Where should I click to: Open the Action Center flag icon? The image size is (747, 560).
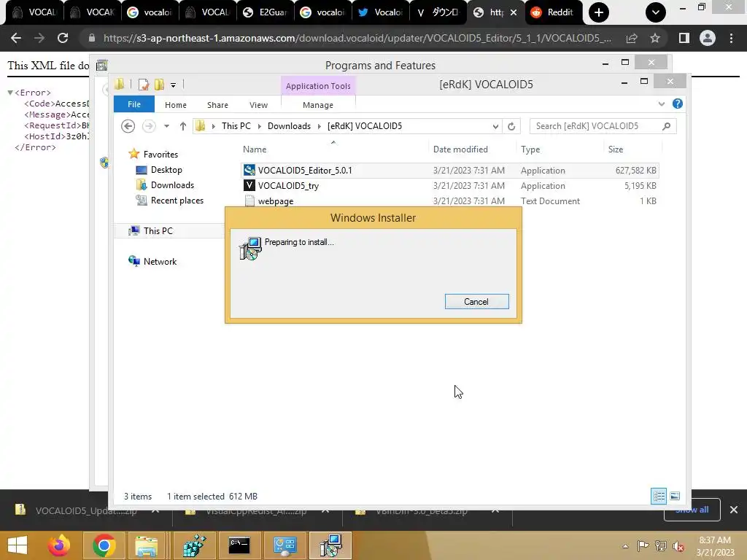point(643,546)
